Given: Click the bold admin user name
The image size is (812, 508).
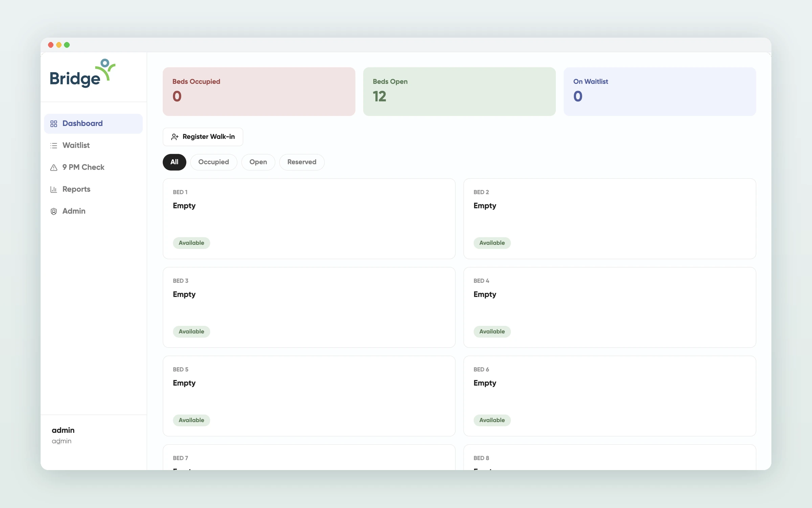Looking at the screenshot, I should click(63, 430).
